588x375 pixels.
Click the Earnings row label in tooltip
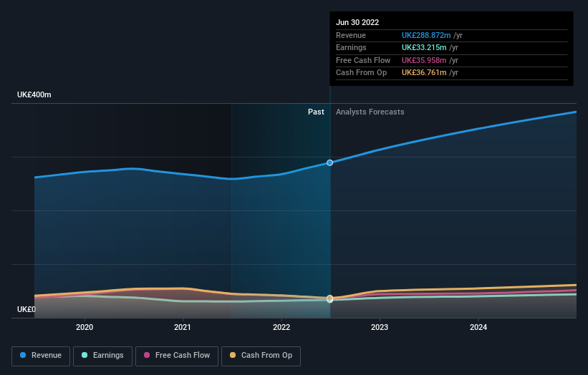(x=351, y=47)
